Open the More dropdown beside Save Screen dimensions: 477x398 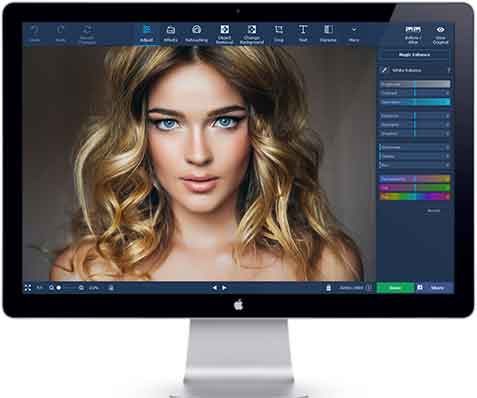point(437,288)
